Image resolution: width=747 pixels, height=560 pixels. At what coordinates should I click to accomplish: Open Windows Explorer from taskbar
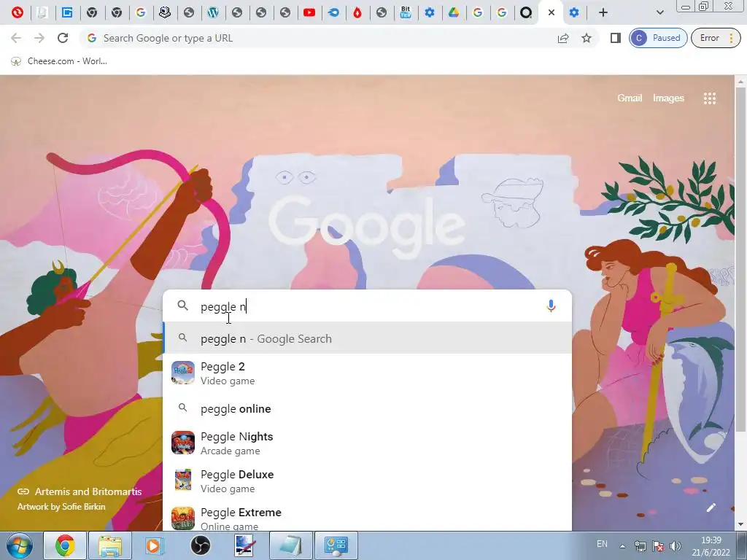click(110, 545)
